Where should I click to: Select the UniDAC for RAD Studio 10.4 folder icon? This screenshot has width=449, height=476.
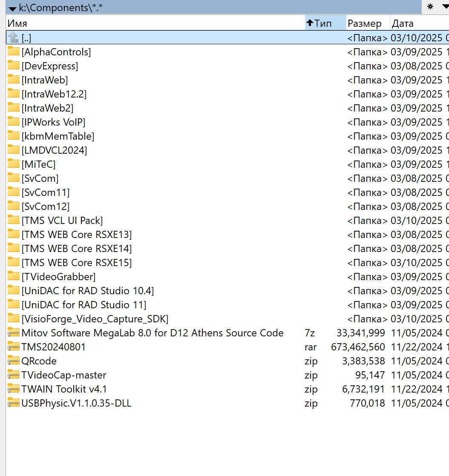coord(13,290)
